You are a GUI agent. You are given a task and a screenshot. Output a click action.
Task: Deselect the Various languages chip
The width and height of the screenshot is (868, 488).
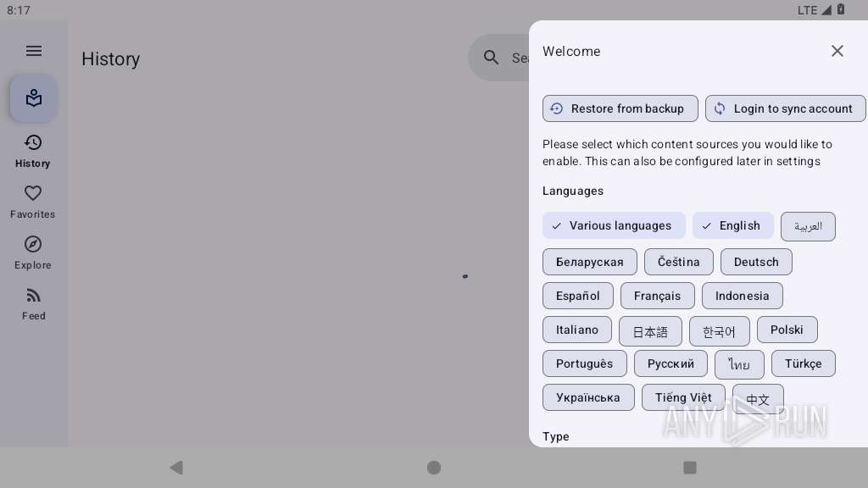614,225
